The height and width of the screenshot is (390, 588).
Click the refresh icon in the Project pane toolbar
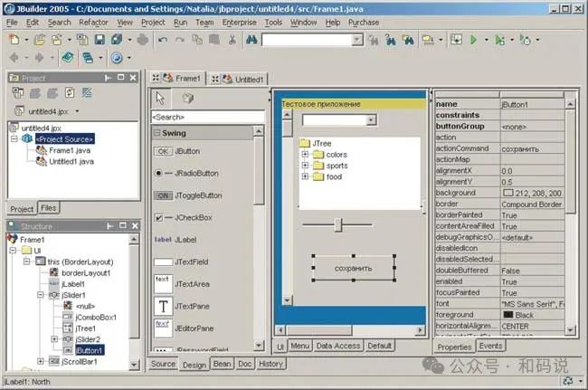pyautogui.click(x=70, y=92)
